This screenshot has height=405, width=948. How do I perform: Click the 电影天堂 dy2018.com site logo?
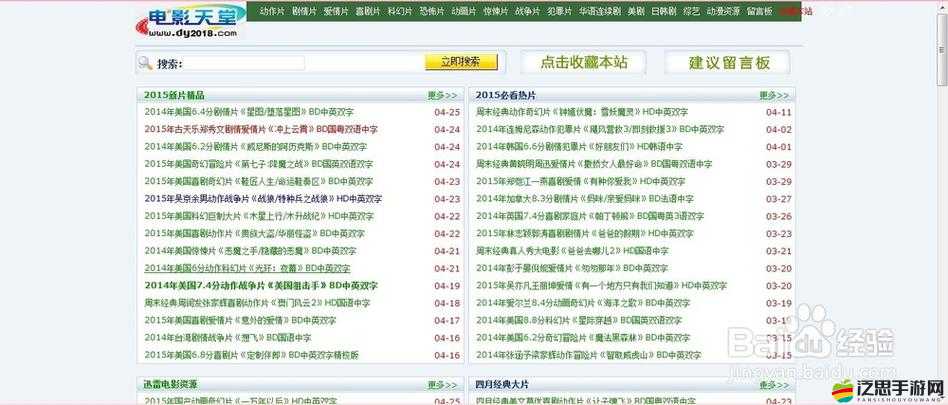click(189, 22)
